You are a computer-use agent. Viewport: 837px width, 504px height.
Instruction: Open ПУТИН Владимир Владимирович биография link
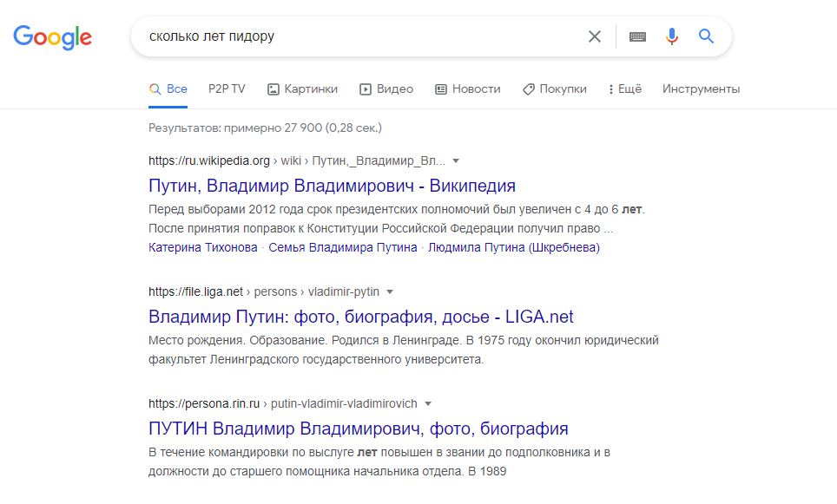359,429
